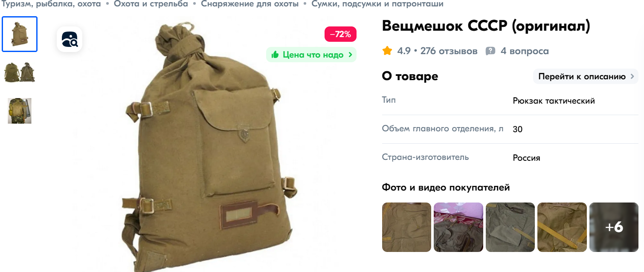Open the image search icon on photo
Image resolution: width=644 pixels, height=272 pixels.
pyautogui.click(x=70, y=39)
